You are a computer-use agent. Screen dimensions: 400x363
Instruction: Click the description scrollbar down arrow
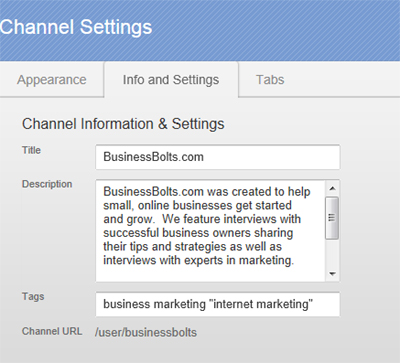pyautogui.click(x=332, y=274)
